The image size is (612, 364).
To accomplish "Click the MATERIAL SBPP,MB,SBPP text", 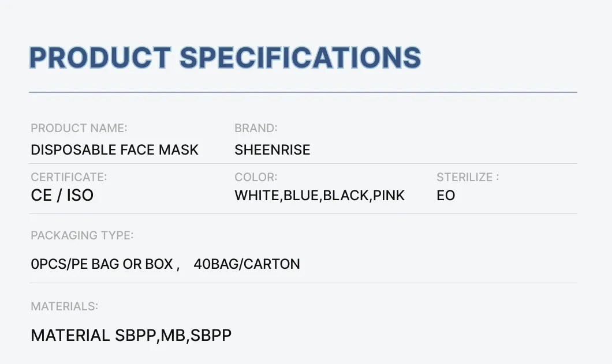I will point(131,335).
